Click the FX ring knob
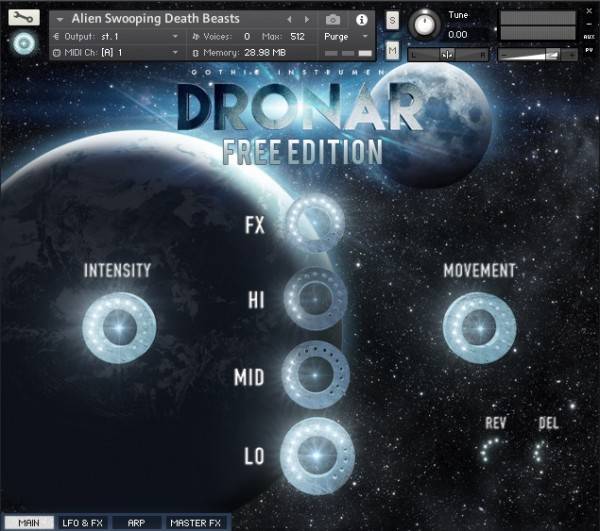 click(x=315, y=223)
